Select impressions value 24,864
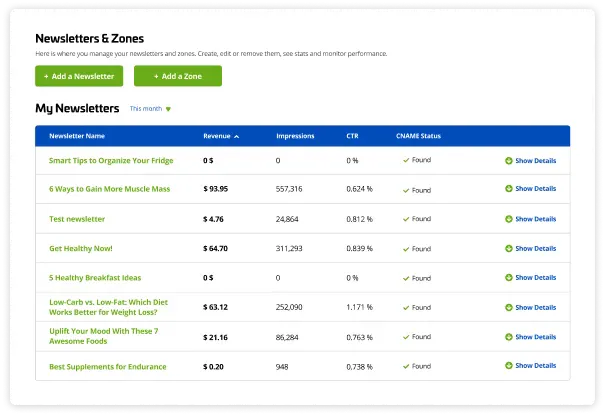The width and height of the screenshot is (605, 415). [x=287, y=219]
